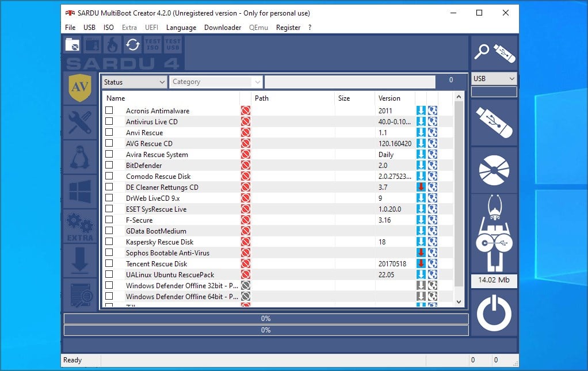The width and height of the screenshot is (588, 371).
Task: Select the Utility wrench-and-screwdriver category
Action: pos(79,123)
